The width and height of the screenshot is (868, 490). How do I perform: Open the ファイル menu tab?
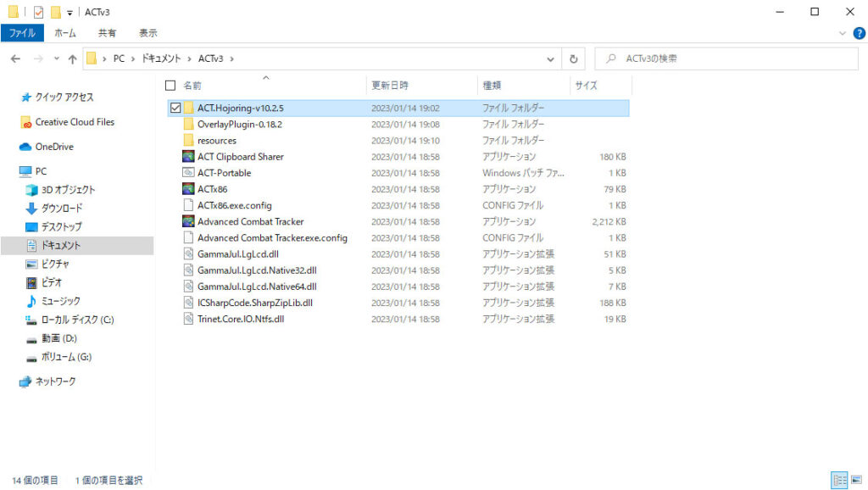[x=22, y=33]
